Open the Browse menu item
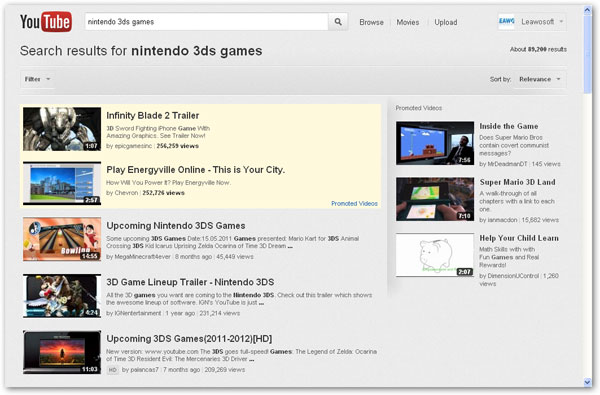600x395 pixels. pyautogui.click(x=371, y=22)
